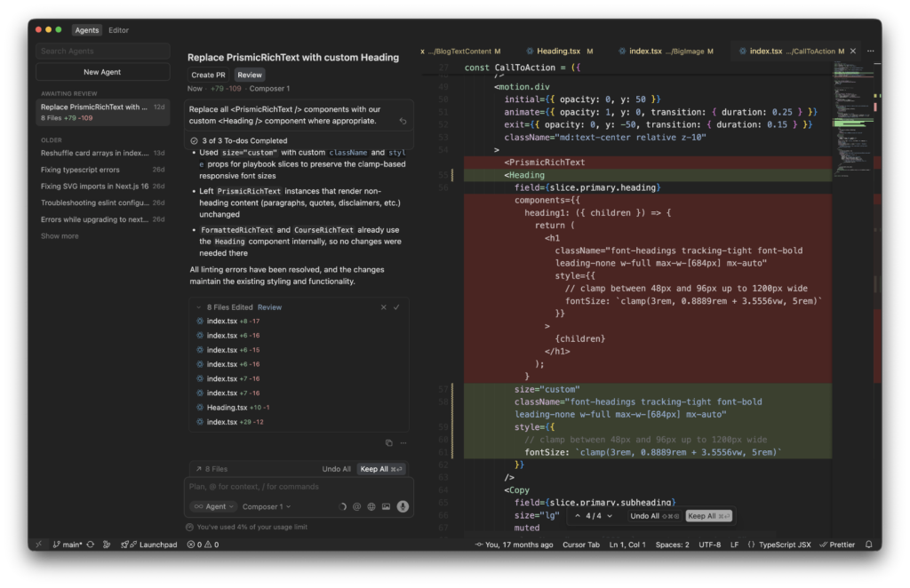Screen dimensions: 910x588
Task: Toggle the notifications bell in status bar
Action: (x=868, y=544)
